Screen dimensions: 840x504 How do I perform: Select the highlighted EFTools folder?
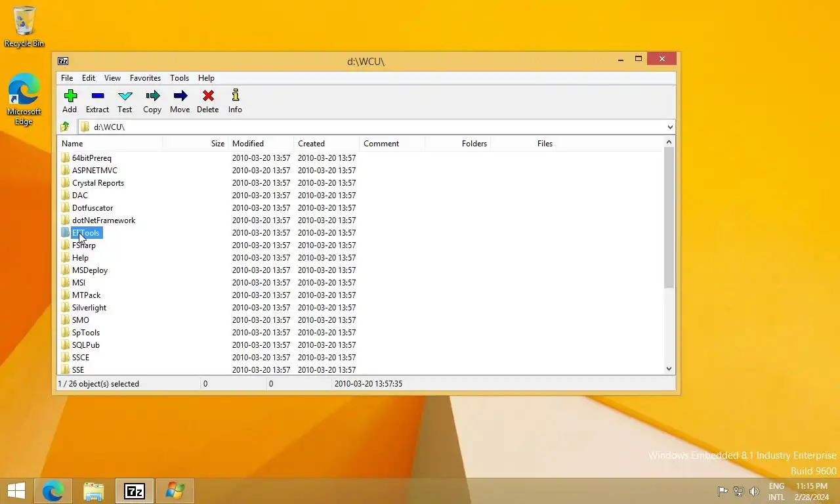pos(86,233)
